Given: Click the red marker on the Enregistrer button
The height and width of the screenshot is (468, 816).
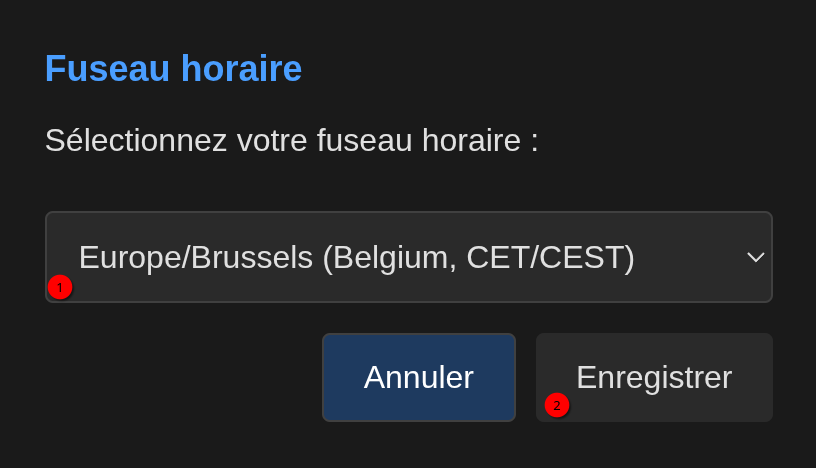Looking at the screenshot, I should [x=557, y=405].
